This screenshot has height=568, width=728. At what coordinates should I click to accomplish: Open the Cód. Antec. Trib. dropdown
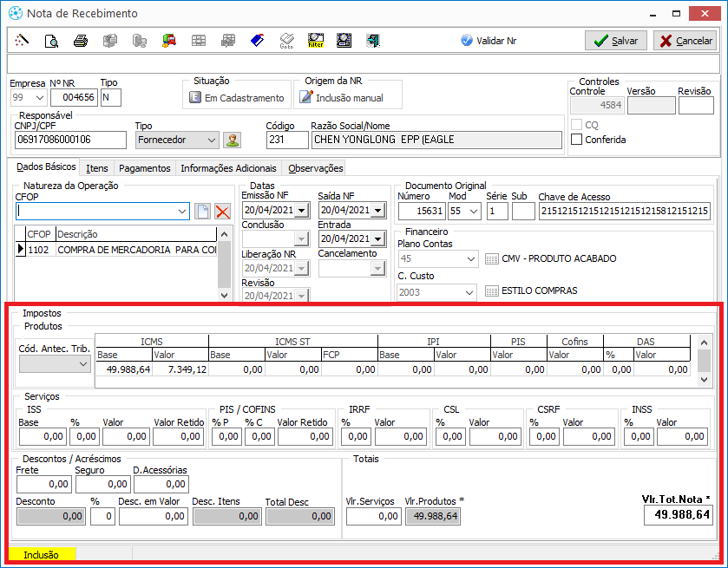point(83,364)
